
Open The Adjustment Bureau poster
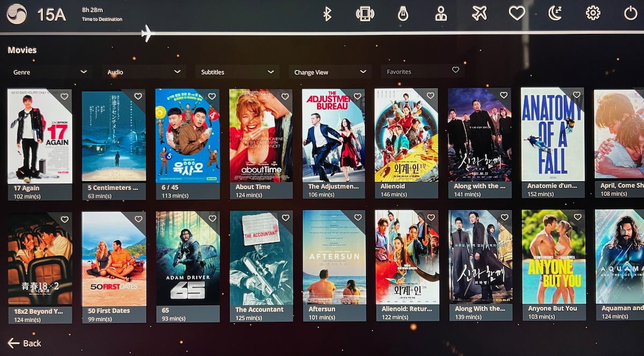point(333,135)
